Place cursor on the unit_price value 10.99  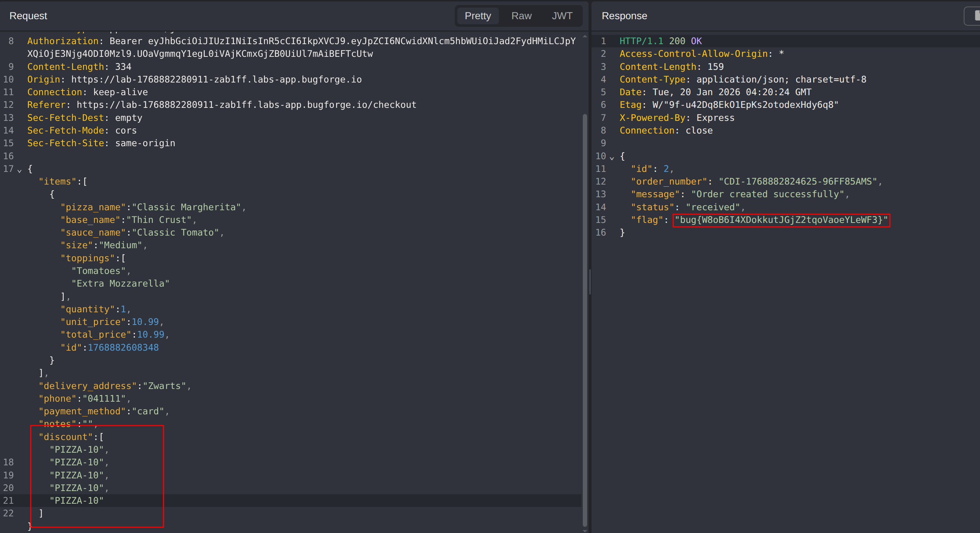(145, 322)
